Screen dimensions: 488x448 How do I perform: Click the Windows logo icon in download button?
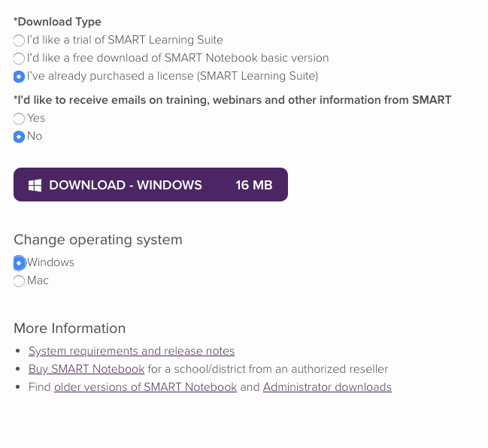pyautogui.click(x=35, y=185)
